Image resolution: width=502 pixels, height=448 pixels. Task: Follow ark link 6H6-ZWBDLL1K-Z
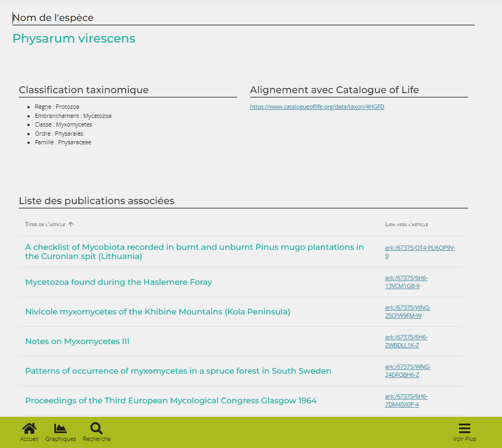point(406,341)
